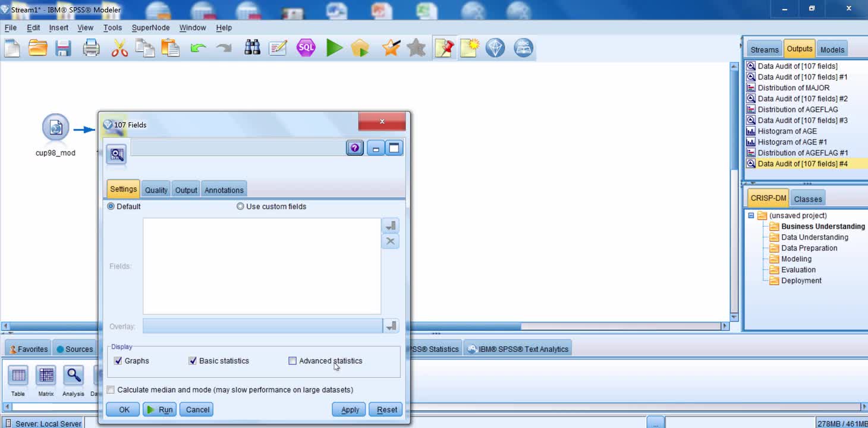
Task: Paste using the clipboard toolbar icon
Action: click(x=171, y=48)
